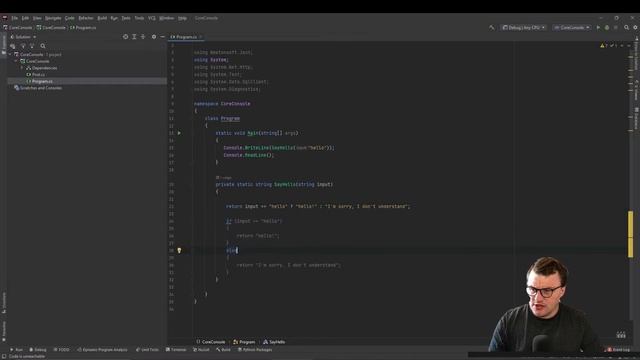
Task: Hide the Solution tool window
Action: (x=162, y=37)
